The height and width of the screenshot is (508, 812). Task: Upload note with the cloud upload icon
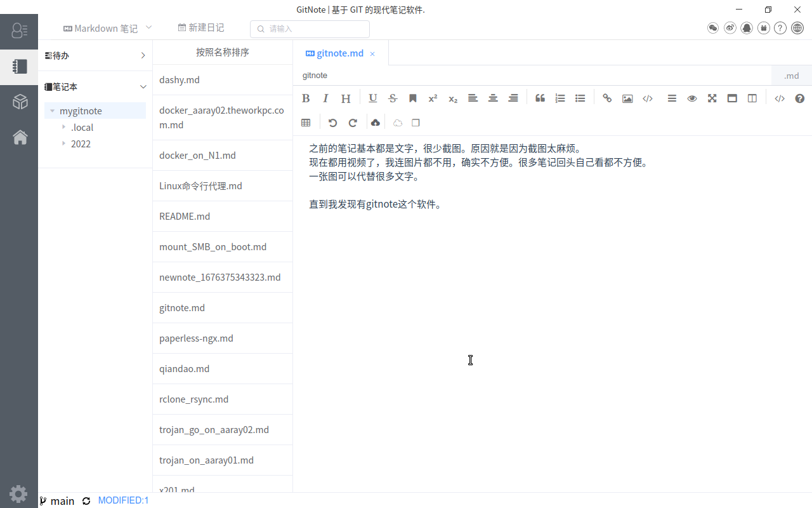click(x=376, y=123)
